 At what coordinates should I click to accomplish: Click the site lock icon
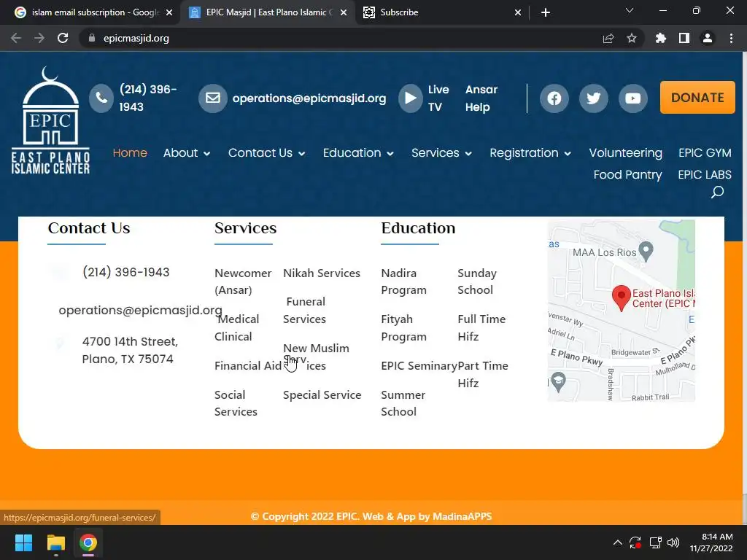[x=92, y=38]
